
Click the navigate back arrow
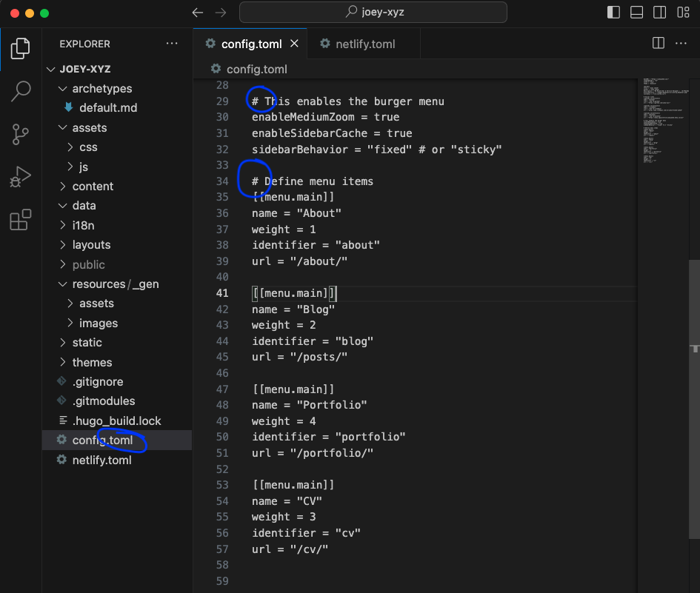click(x=197, y=13)
